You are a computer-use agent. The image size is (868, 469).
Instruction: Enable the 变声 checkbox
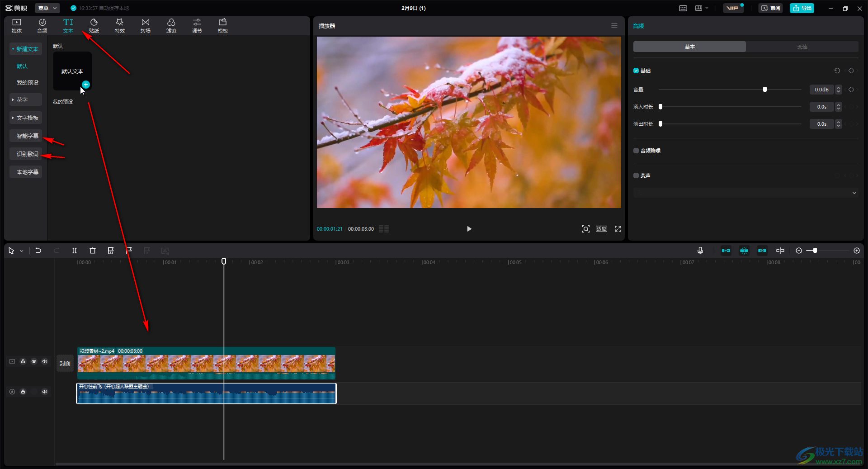point(636,175)
